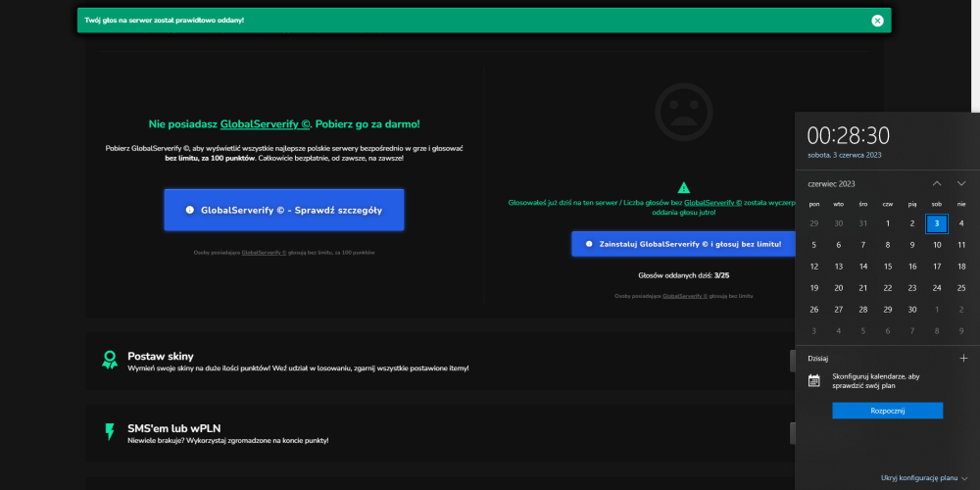Select June 15 in the calendar
This screenshot has width=980, height=490.
pyautogui.click(x=888, y=267)
